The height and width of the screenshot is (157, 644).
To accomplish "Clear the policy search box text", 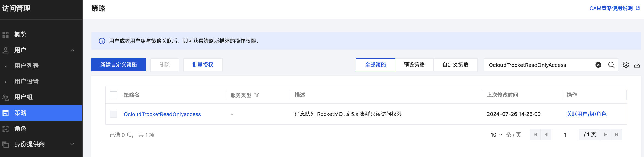I will click(598, 65).
